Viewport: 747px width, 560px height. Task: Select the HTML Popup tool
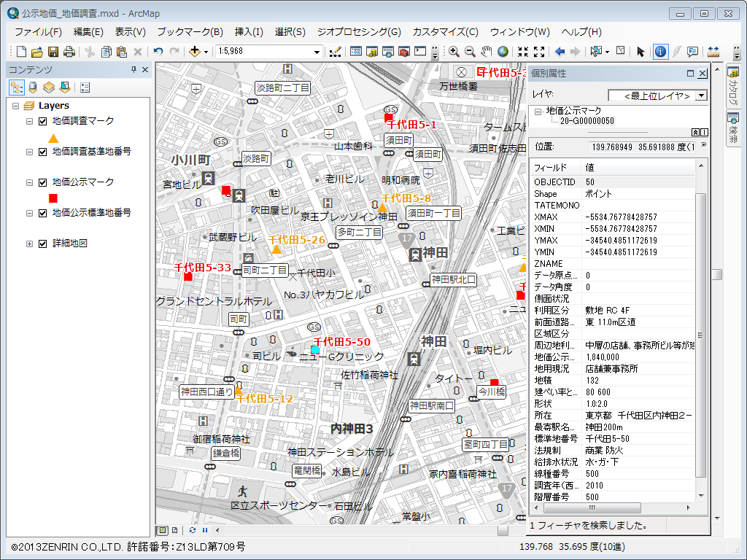pyautogui.click(x=693, y=52)
